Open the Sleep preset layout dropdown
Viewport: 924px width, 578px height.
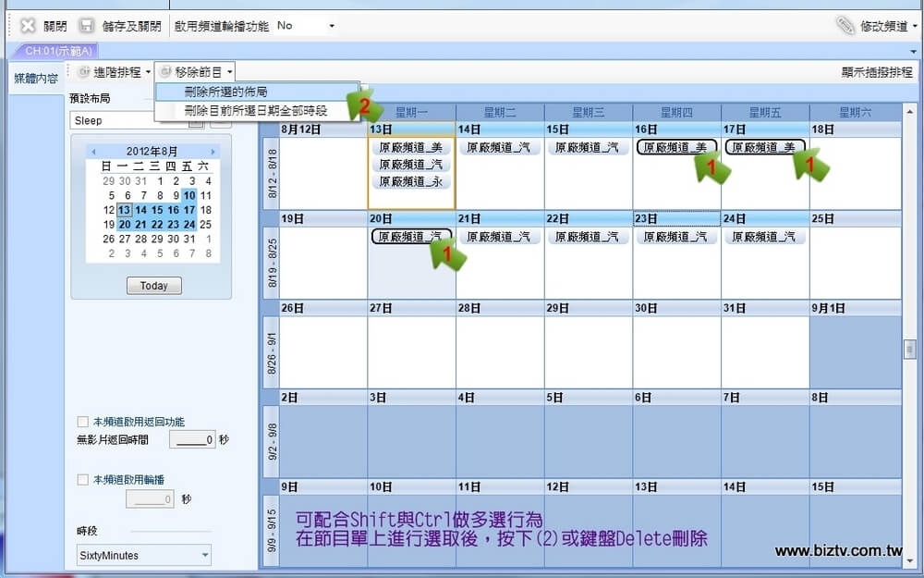(196, 120)
